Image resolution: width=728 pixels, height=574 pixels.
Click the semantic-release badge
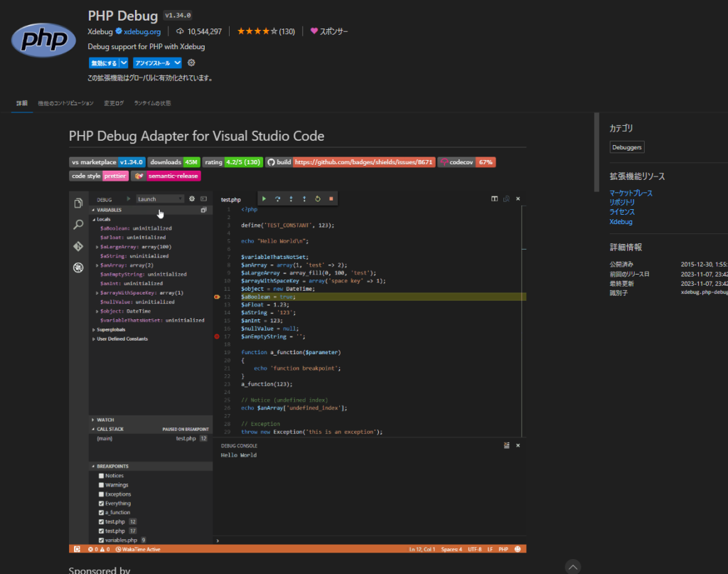tap(166, 176)
